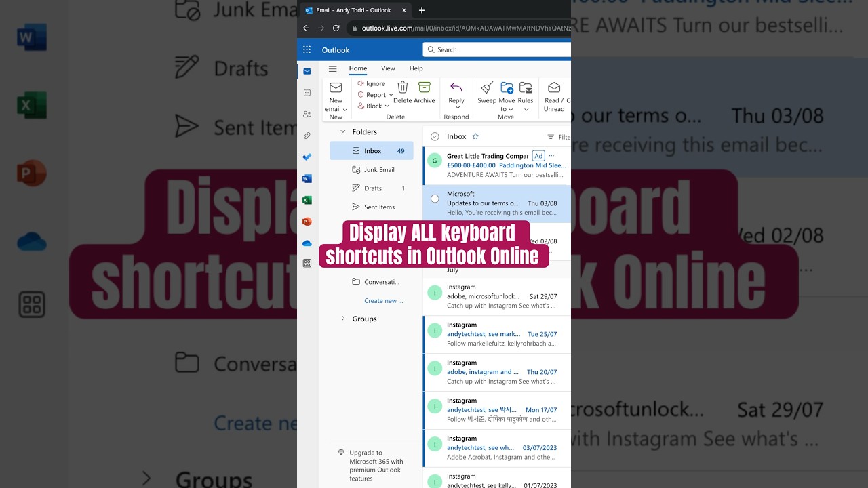Open the Outlook app launcher grid

tap(307, 49)
